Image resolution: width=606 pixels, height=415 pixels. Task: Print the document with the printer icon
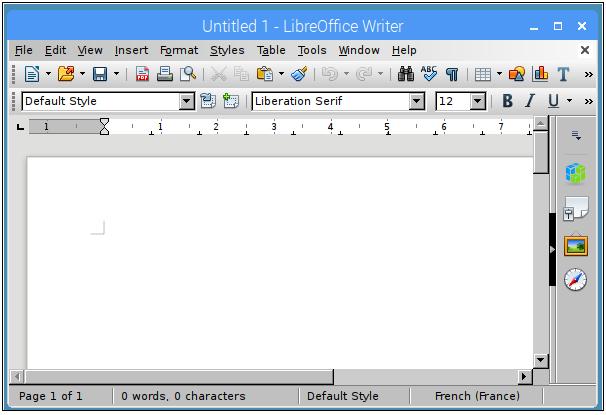[165, 73]
